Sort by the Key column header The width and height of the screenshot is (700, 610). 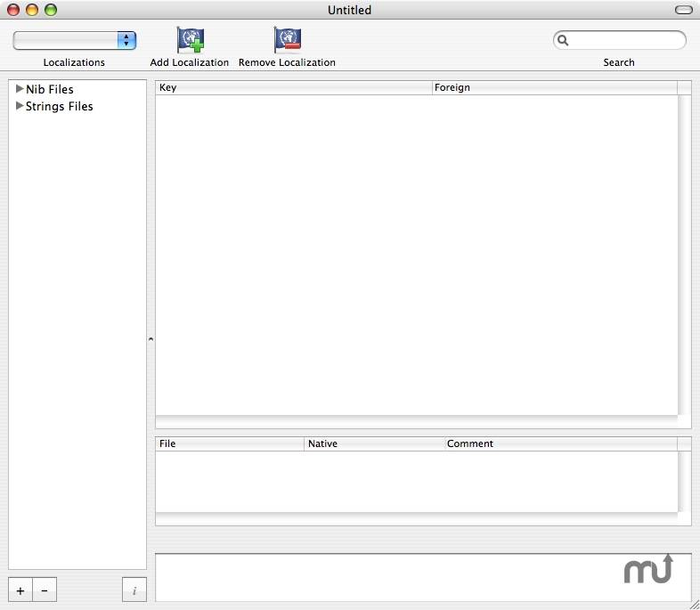pyautogui.click(x=293, y=87)
